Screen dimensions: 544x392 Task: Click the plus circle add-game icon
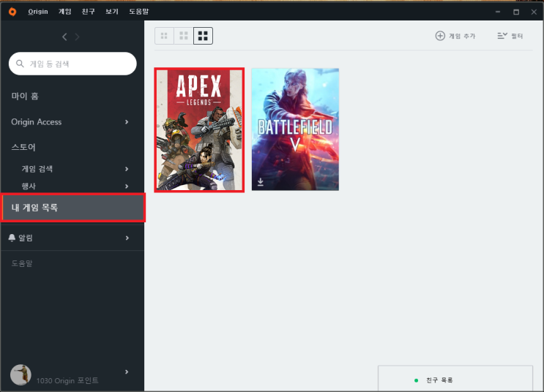coord(440,36)
